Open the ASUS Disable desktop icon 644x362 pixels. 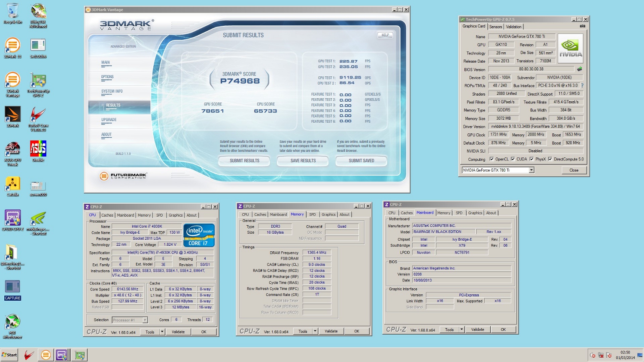click(38, 151)
